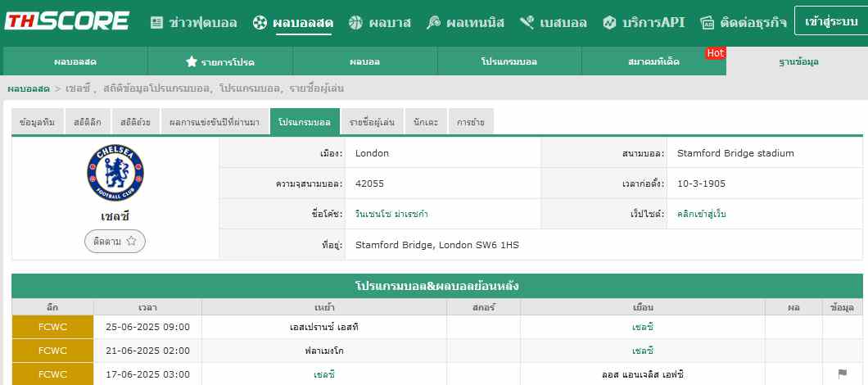The width and height of the screenshot is (868, 385).
Task: Click the business contact AD icon
Action: pos(707,23)
